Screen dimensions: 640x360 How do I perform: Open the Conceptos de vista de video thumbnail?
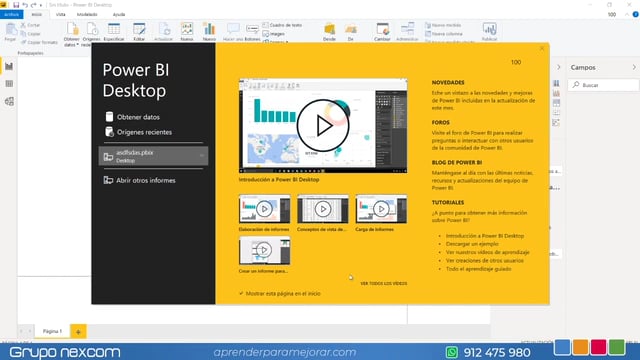[x=323, y=209]
